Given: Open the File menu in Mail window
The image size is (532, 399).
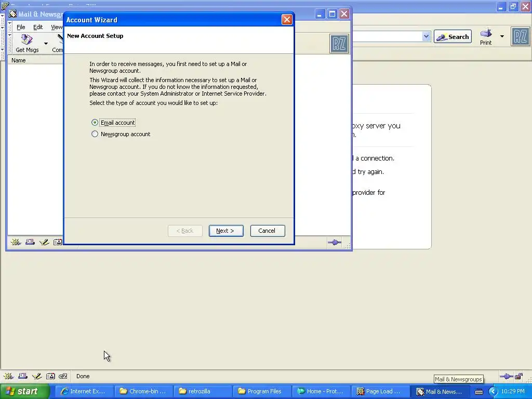Looking at the screenshot, I should (21, 27).
